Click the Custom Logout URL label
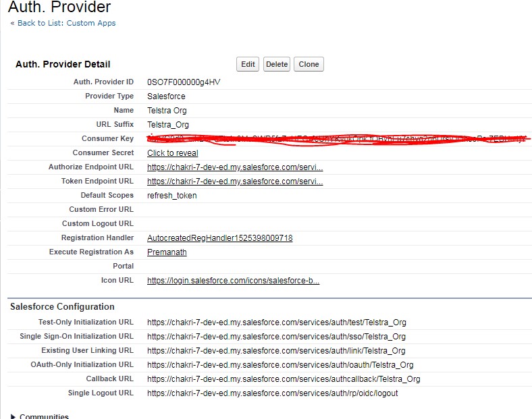Image resolution: width=532 pixels, height=419 pixels. click(98, 223)
